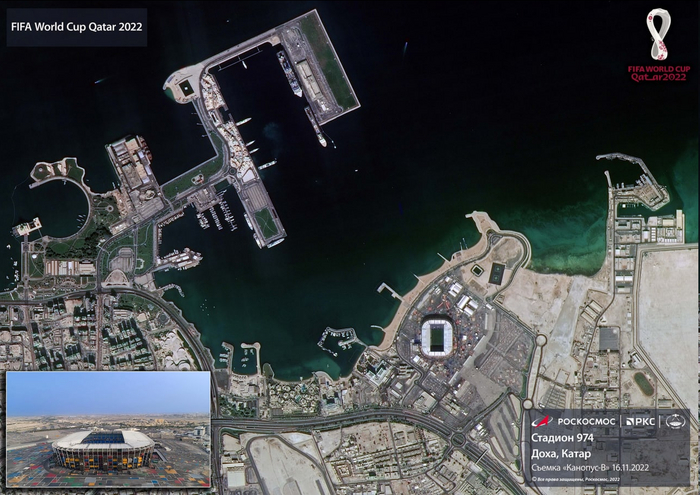Click Stadium 974 on the satellite image
Screen dimensions: 700x495
[x=437, y=336]
